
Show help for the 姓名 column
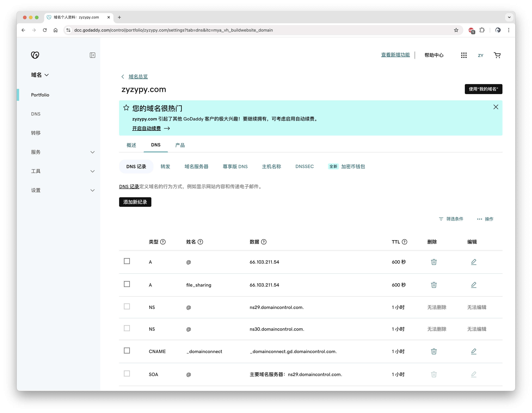[x=200, y=242]
